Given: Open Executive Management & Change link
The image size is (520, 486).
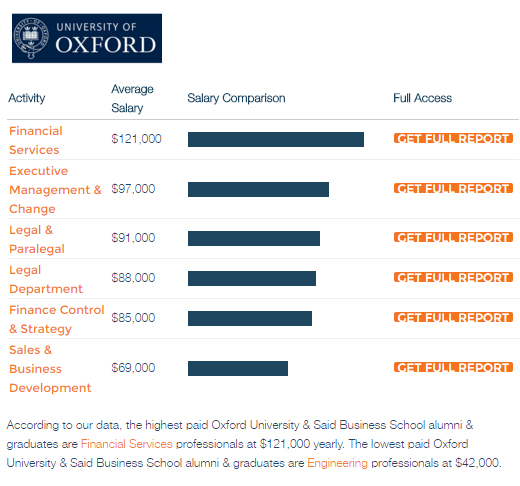Looking at the screenshot, I should pos(55,189).
